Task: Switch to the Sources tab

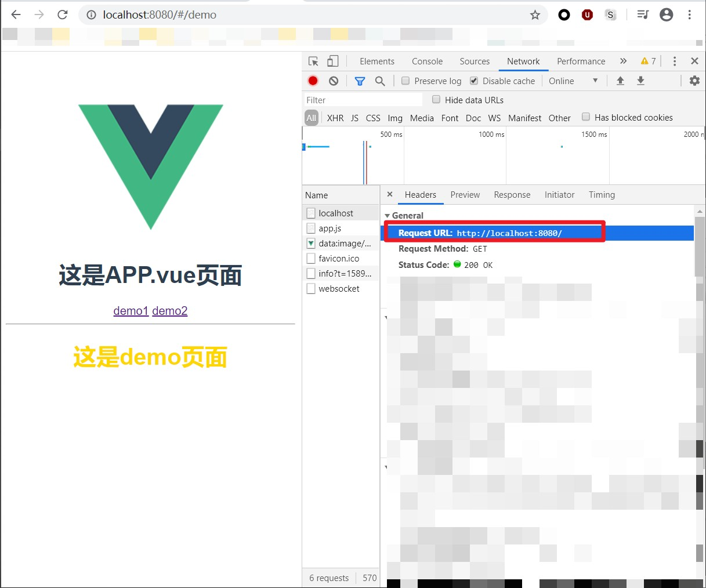Action: [x=475, y=61]
